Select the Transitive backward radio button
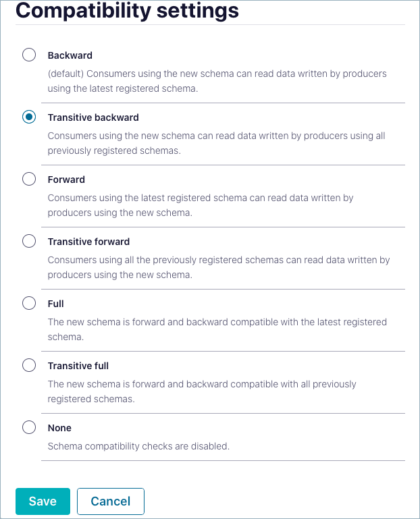 click(x=29, y=117)
